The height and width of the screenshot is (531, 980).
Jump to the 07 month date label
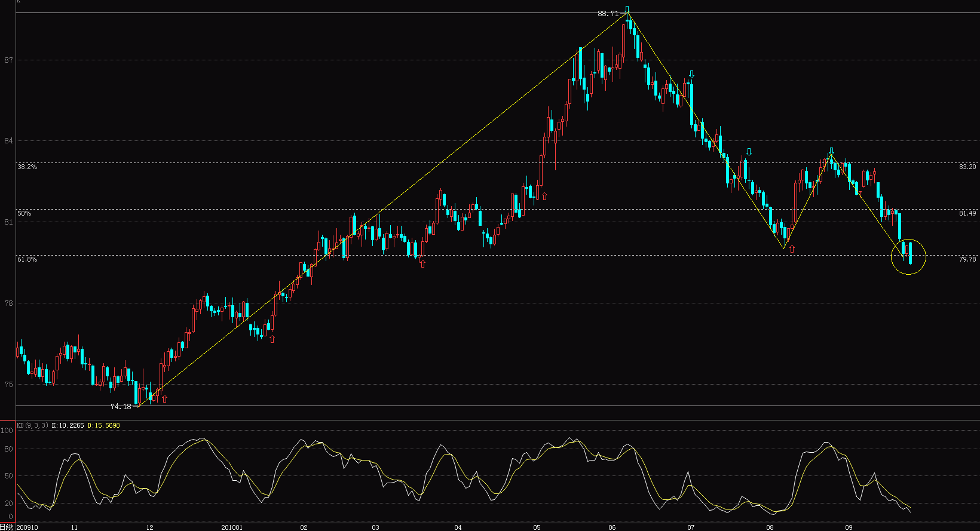pos(691,527)
